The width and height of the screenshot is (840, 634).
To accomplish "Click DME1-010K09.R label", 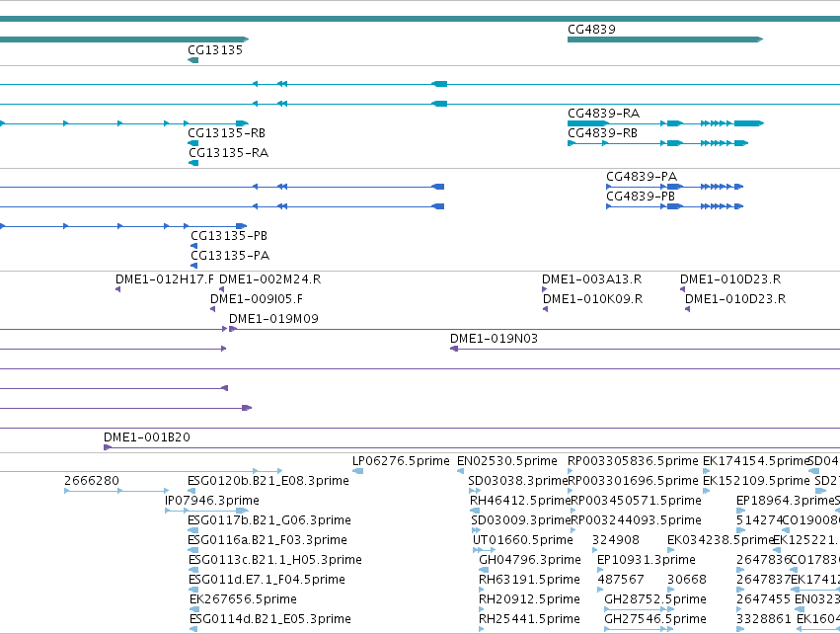I will 592,299.
